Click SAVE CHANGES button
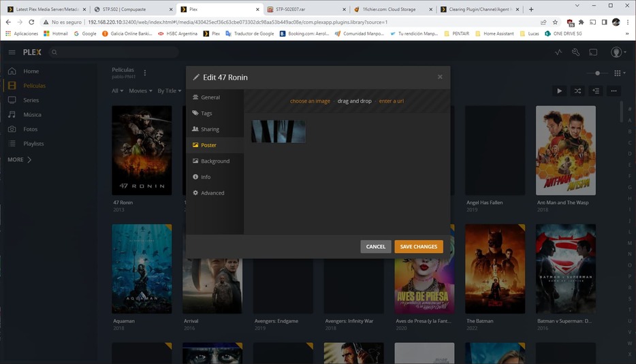Image resolution: width=636 pixels, height=364 pixels. 419,246
